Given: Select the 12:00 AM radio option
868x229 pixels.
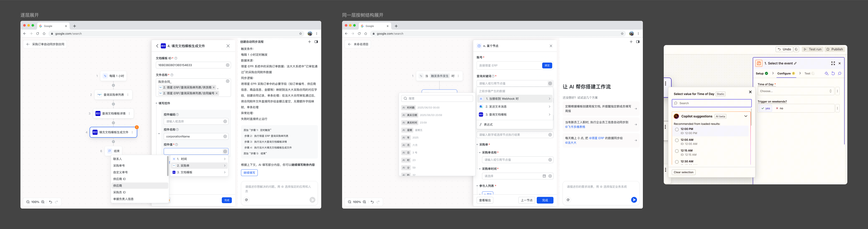Looking at the screenshot, I should [x=677, y=140].
